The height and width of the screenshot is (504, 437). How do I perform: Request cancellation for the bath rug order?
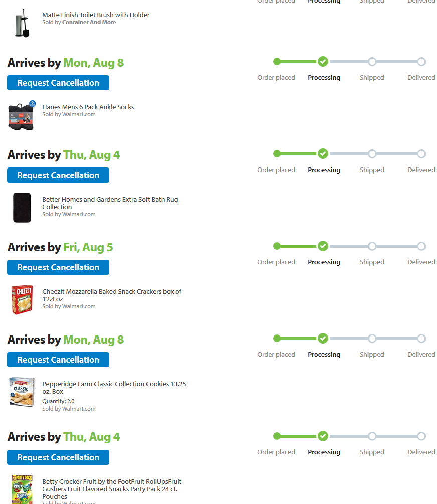coord(58,175)
